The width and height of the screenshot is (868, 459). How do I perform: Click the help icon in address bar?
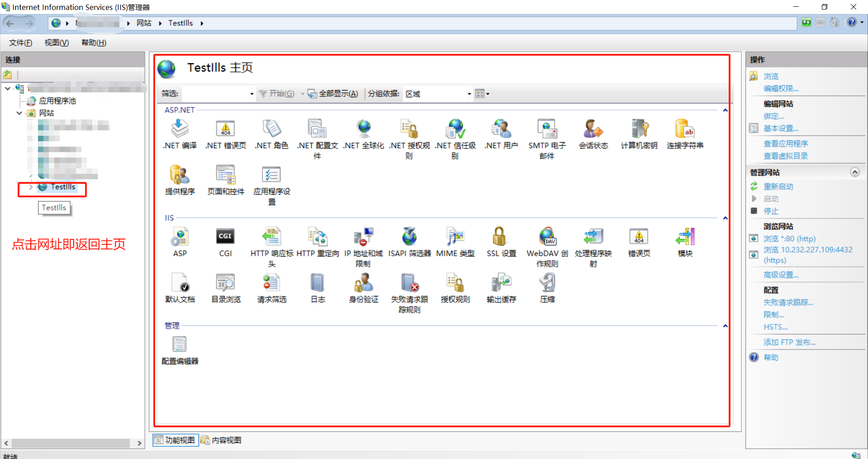852,22
